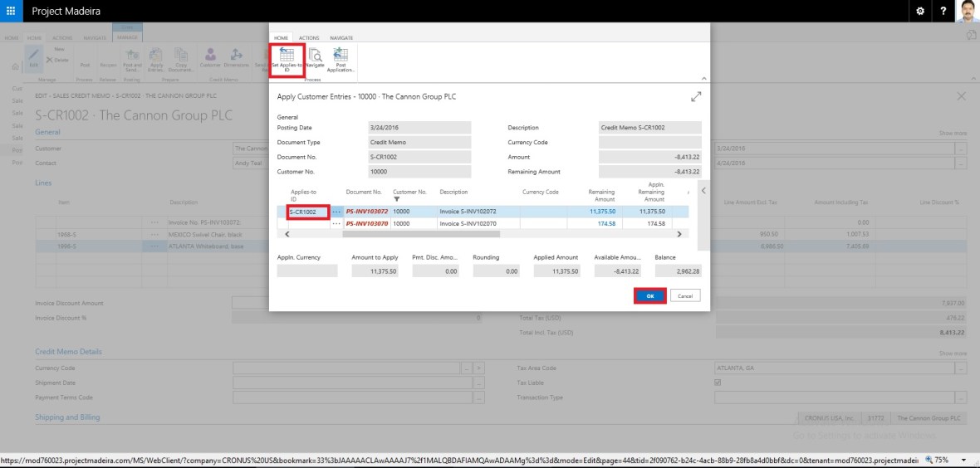Open the date picker for the 4/24/2016 field
Image resolution: width=980 pixels, height=468 pixels.
tap(961, 163)
